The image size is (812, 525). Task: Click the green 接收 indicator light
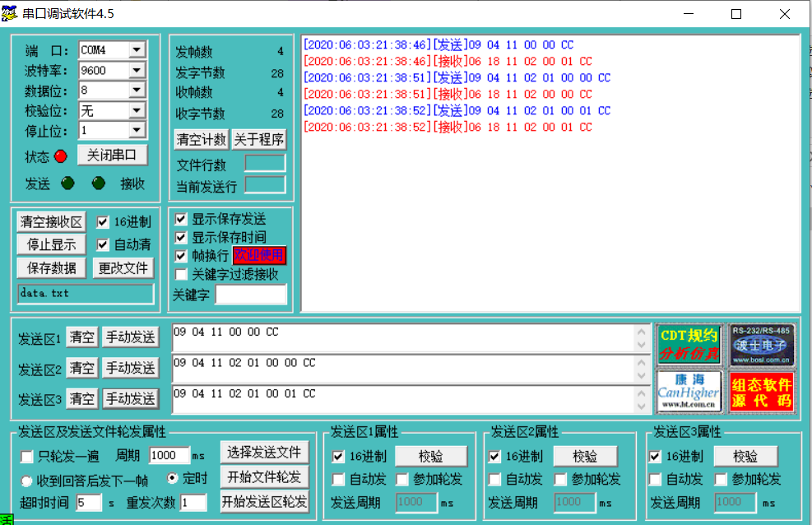pyautogui.click(x=98, y=184)
